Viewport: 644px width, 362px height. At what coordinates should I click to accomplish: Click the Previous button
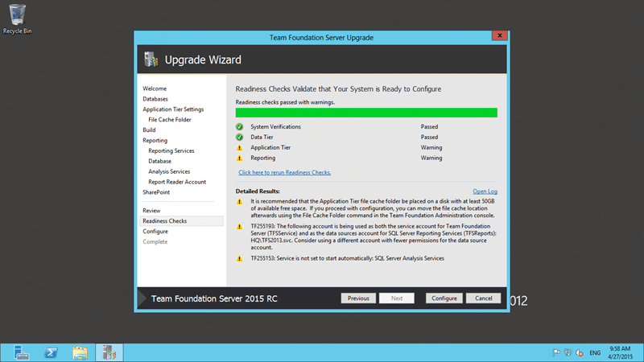click(x=358, y=298)
